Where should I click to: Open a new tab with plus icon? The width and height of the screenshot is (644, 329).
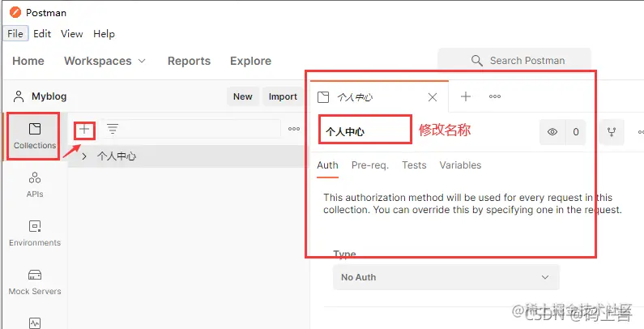(465, 96)
